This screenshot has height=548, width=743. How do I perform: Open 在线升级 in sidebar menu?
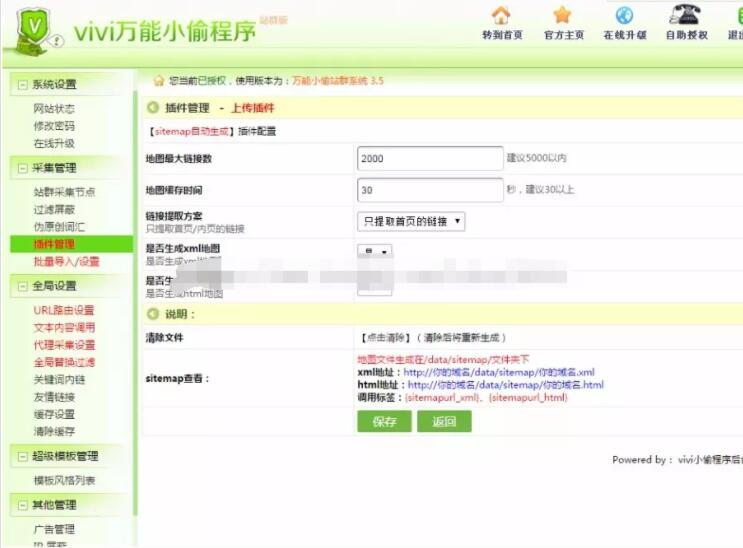coord(54,143)
